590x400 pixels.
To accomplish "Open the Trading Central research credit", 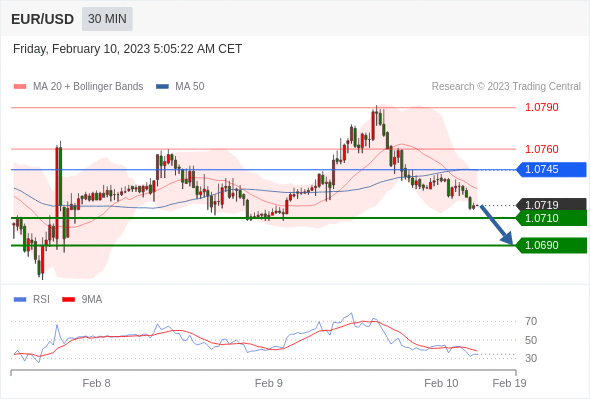I will coord(506,87).
